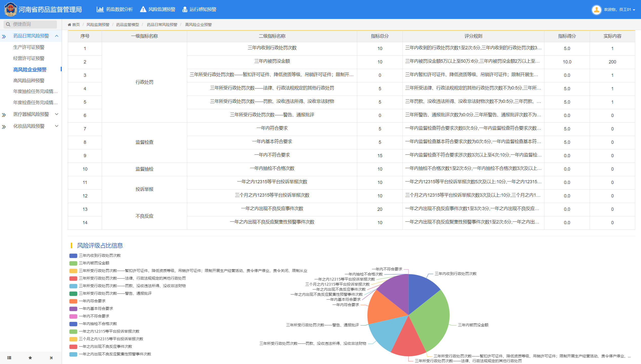This screenshot has width=641, height=364.
Task: Click the list icon in sidebar footer
Action: tap(9, 358)
